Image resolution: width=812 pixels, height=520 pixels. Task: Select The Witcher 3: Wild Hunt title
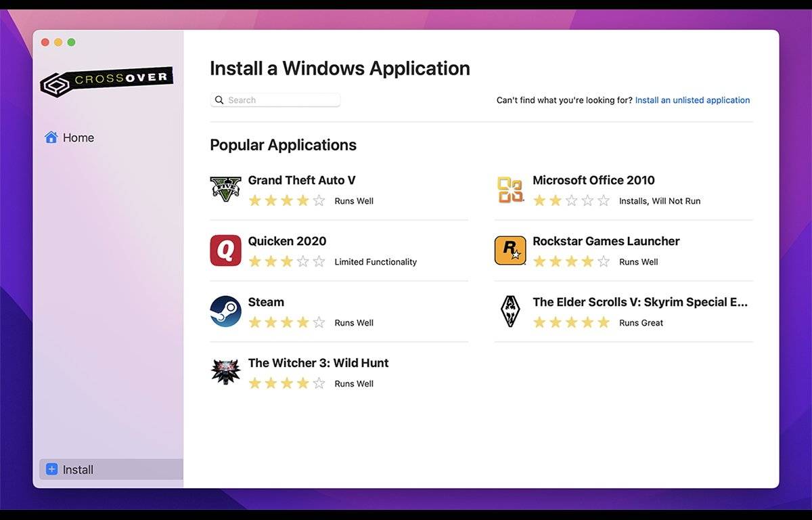pos(318,363)
